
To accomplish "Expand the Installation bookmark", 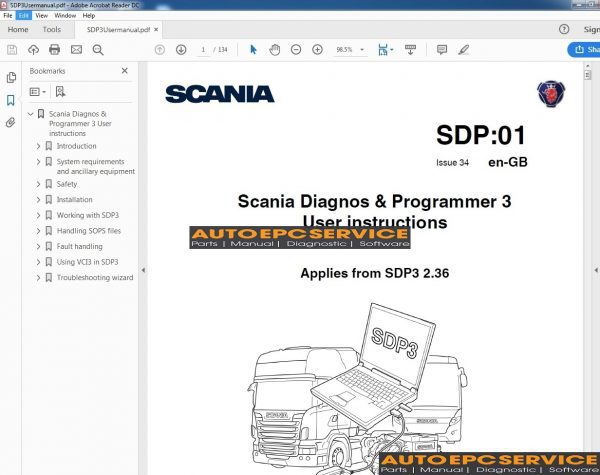I will [38, 200].
